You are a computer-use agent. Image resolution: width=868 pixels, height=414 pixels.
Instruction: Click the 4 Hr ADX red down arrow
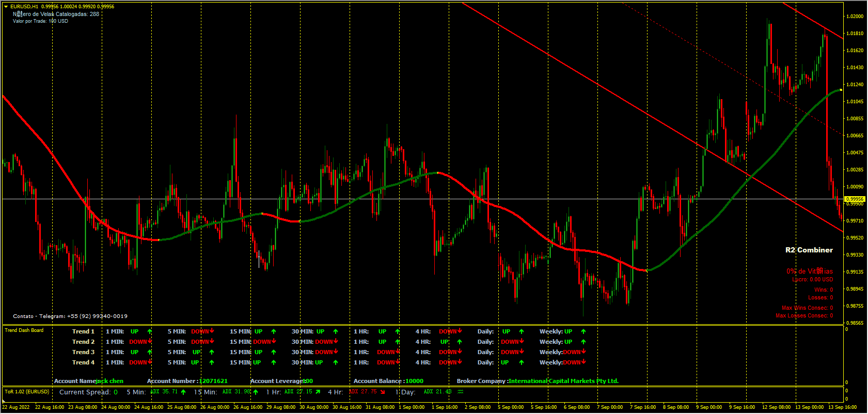383,392
